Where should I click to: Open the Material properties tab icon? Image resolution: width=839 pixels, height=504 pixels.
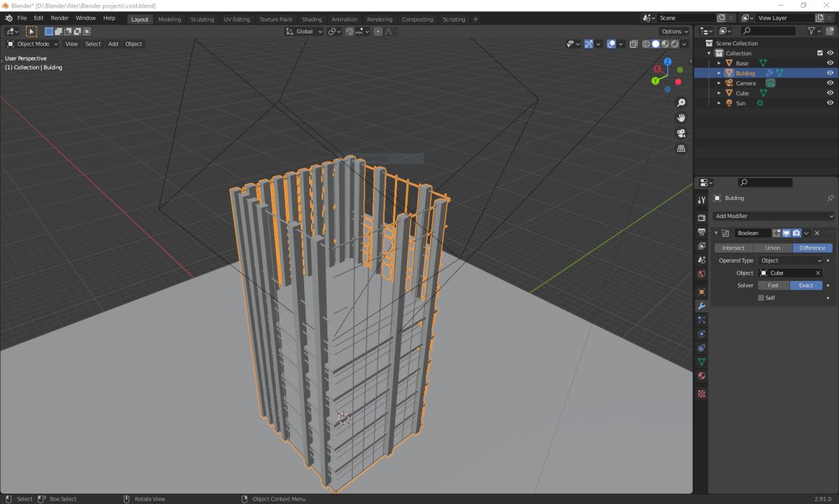(701, 376)
